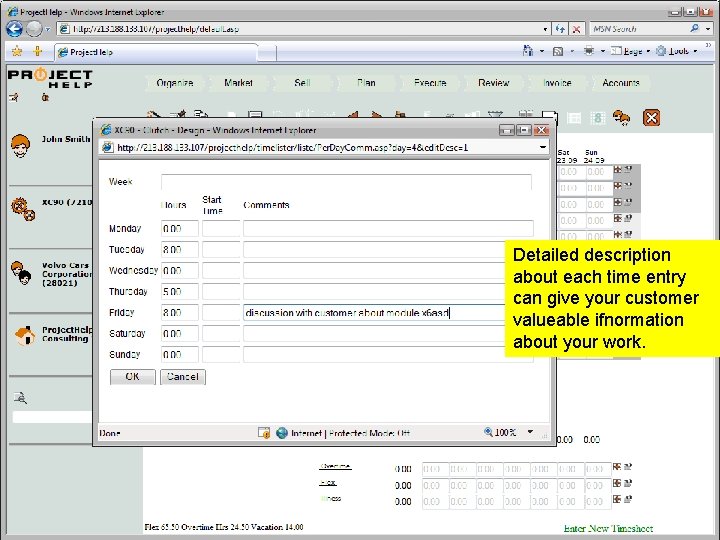Open the MSN Search options dropdown

pos(708,28)
